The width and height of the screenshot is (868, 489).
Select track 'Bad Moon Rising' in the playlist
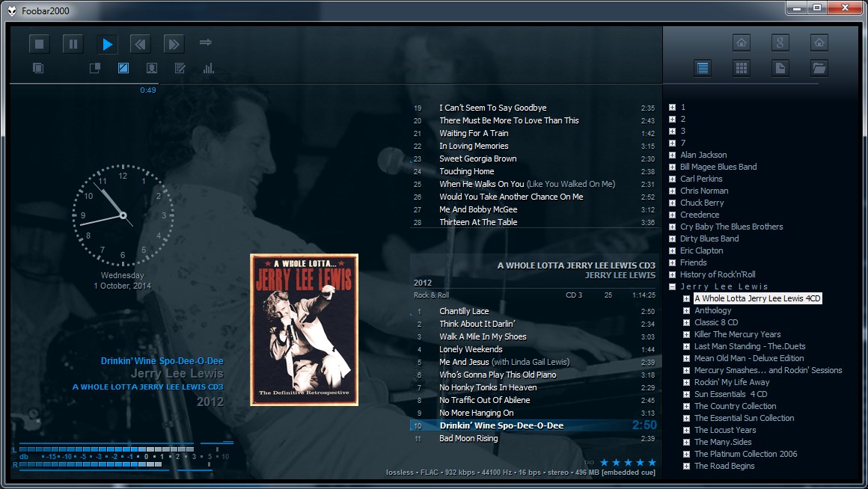click(x=534, y=439)
